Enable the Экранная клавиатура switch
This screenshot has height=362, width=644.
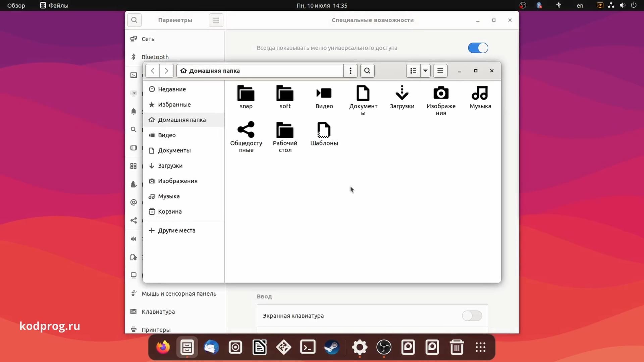tap(472, 316)
